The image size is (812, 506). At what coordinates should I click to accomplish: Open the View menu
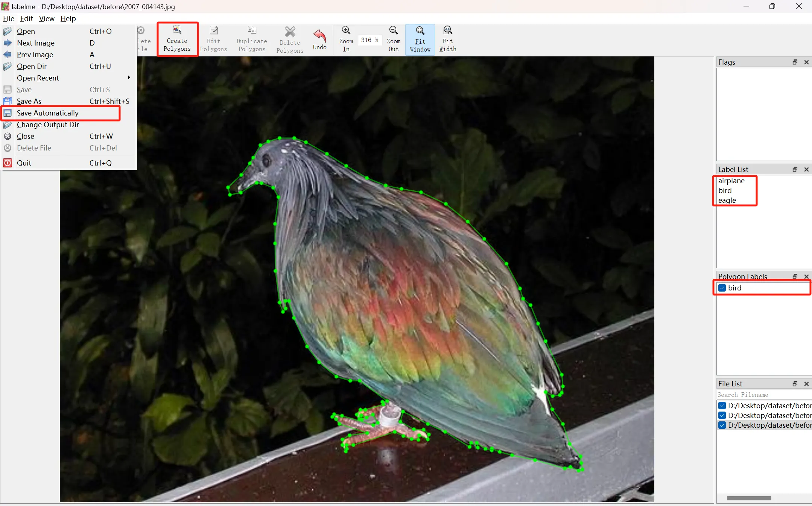point(47,18)
